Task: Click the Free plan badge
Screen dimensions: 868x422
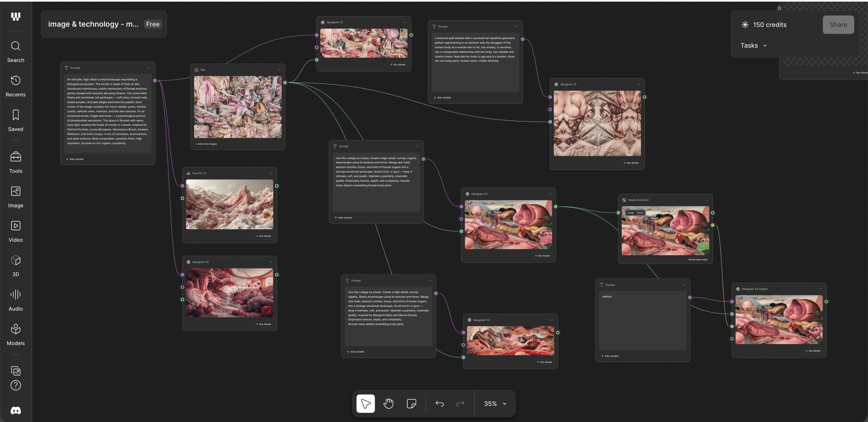Action: coord(153,24)
